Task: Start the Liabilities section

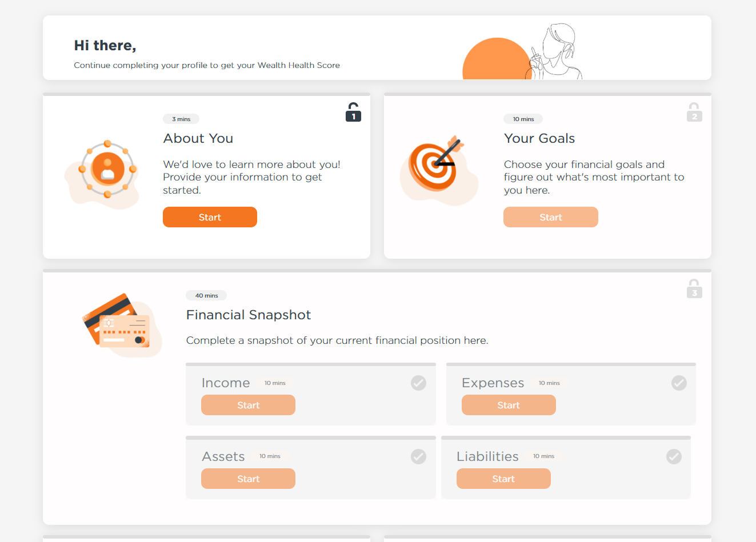Action: (503, 479)
